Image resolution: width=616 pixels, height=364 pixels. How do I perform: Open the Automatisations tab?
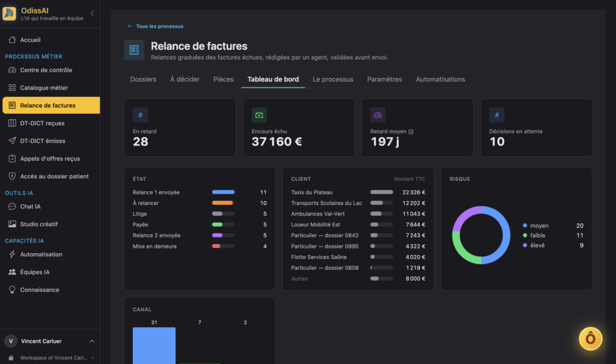(x=440, y=79)
